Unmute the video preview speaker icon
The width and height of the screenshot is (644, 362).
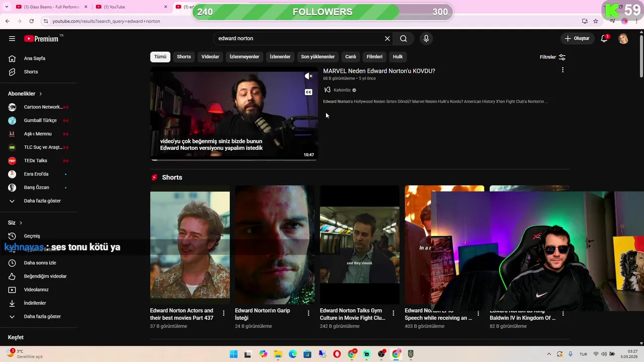pos(308,76)
